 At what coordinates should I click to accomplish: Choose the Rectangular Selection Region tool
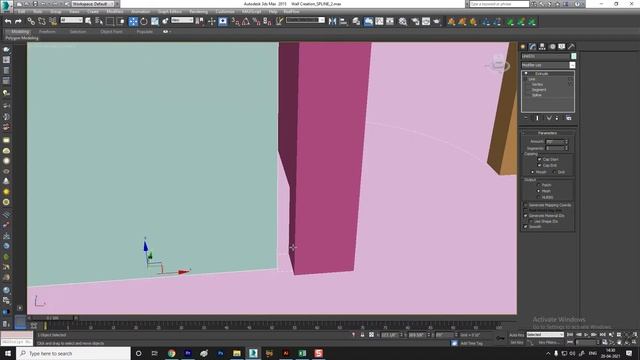[110, 21]
